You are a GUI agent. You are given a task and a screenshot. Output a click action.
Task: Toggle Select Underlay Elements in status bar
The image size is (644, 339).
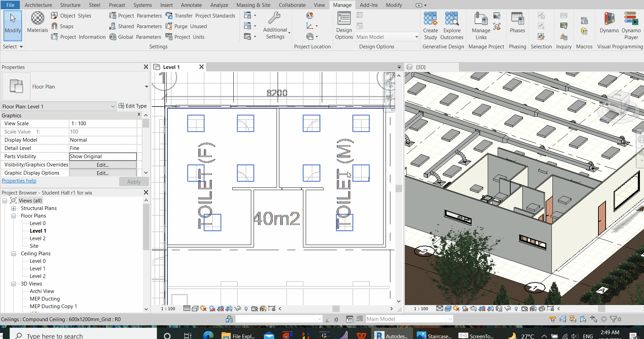(563, 319)
